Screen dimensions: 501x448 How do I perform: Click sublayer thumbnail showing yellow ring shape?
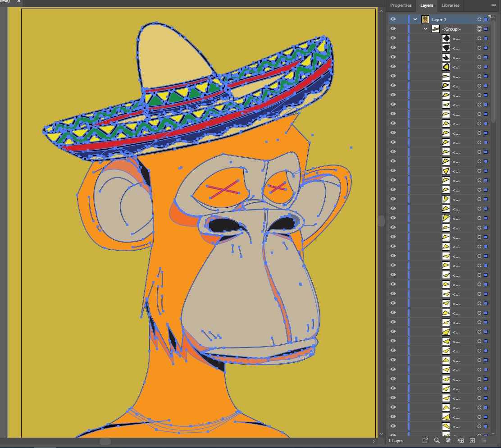(446, 66)
